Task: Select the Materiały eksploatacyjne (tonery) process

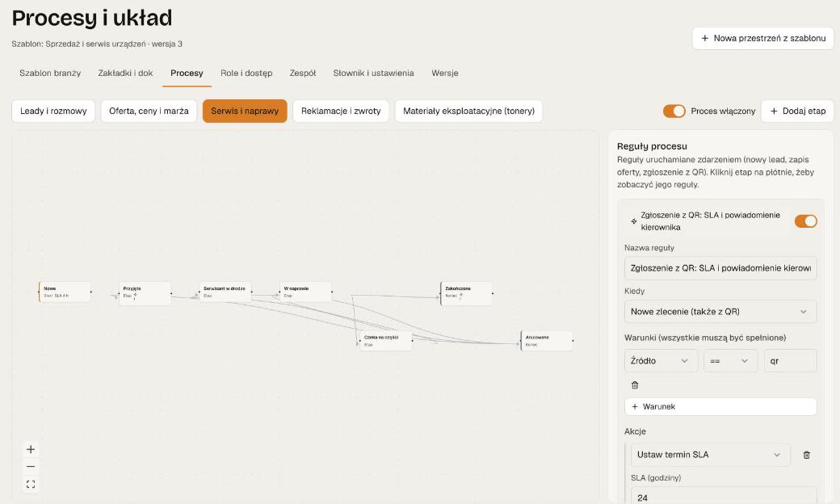Action: click(468, 111)
